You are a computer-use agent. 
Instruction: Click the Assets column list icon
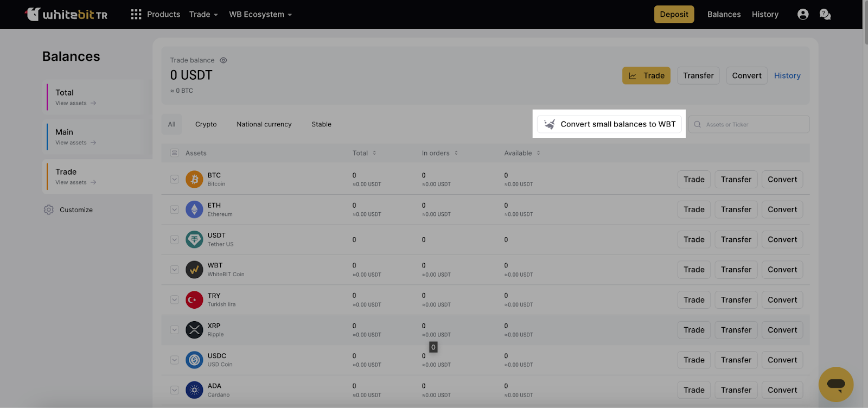click(175, 153)
